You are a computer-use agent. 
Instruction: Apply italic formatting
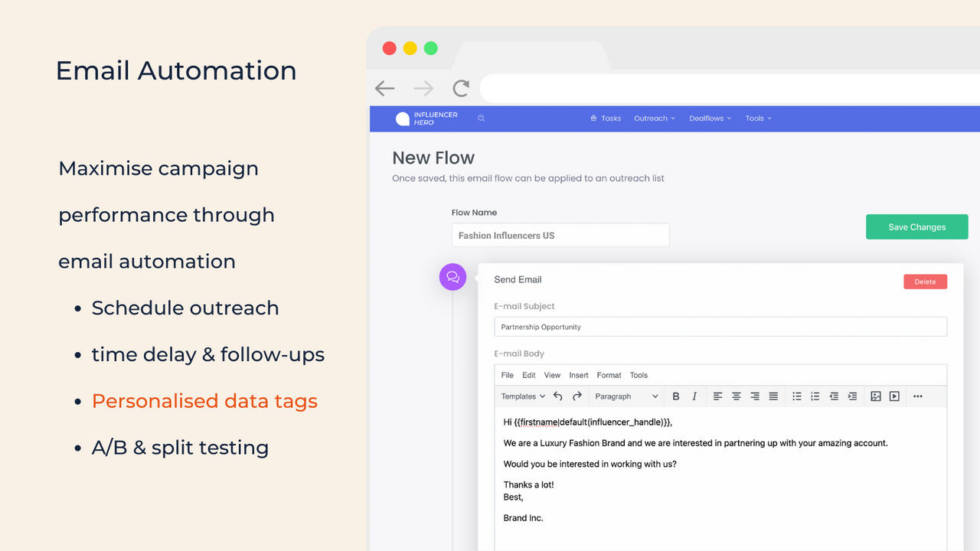click(x=694, y=396)
